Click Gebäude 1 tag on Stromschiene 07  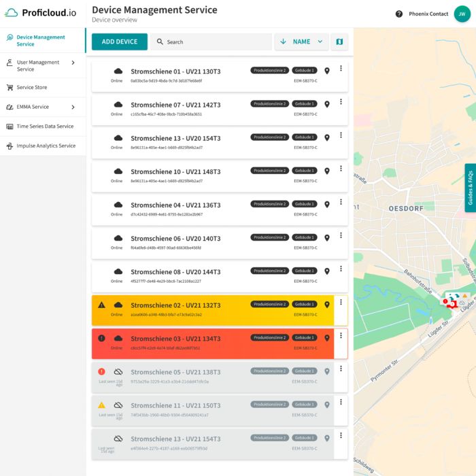tap(305, 104)
